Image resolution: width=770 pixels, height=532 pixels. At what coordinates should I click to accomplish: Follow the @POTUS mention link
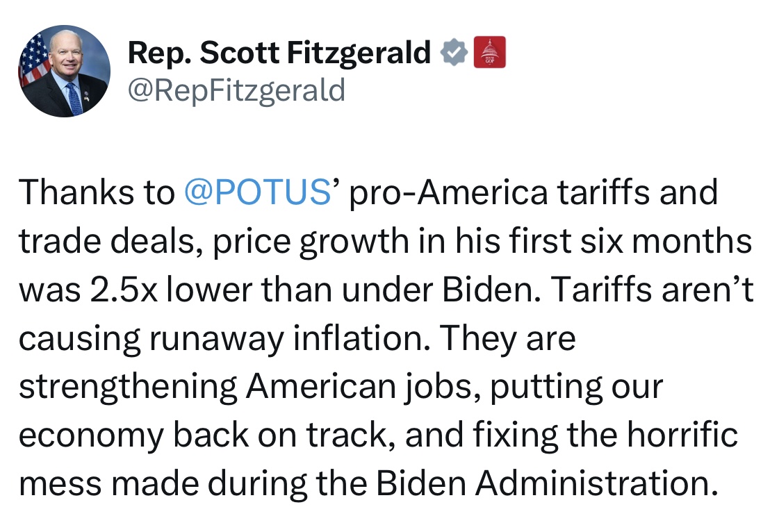tap(256, 192)
